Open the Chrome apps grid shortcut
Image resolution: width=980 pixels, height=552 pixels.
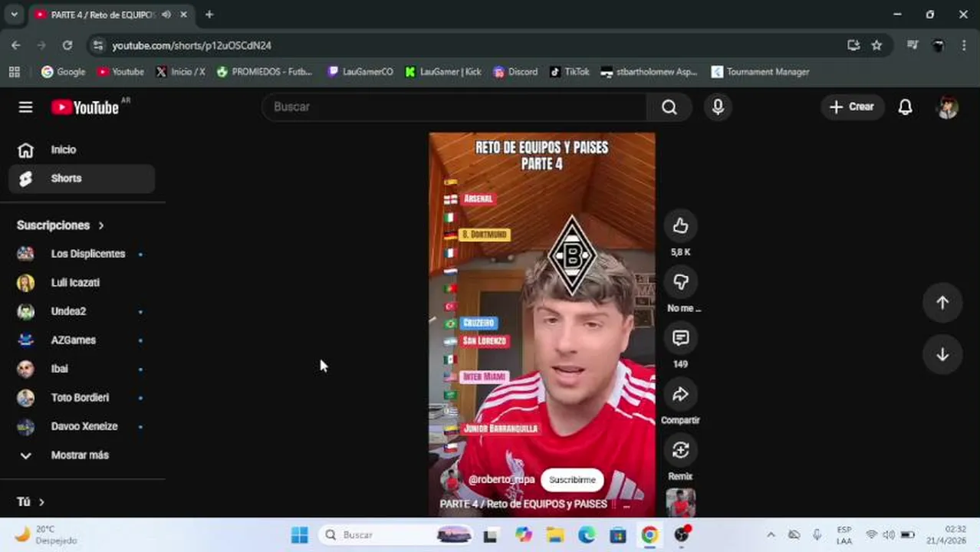pos(14,71)
